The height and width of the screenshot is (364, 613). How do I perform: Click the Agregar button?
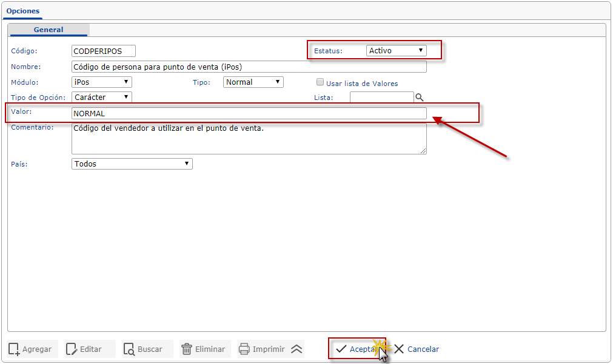[32, 349]
